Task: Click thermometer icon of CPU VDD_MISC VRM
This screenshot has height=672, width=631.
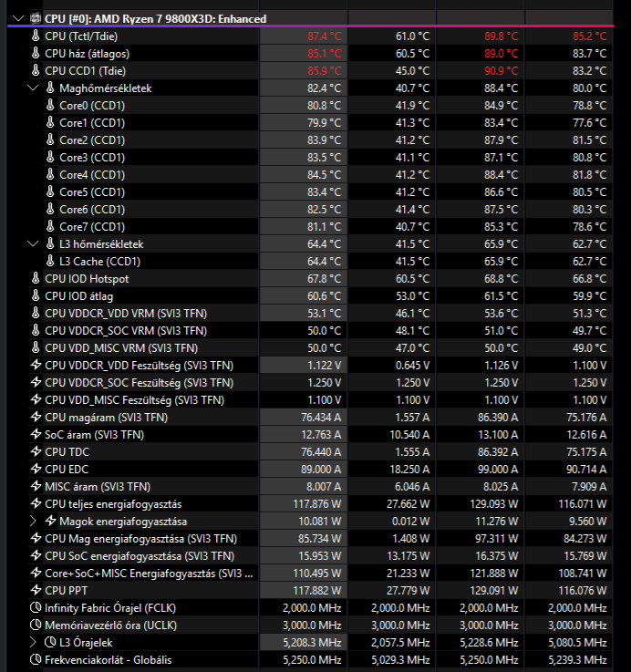Action: 36,348
